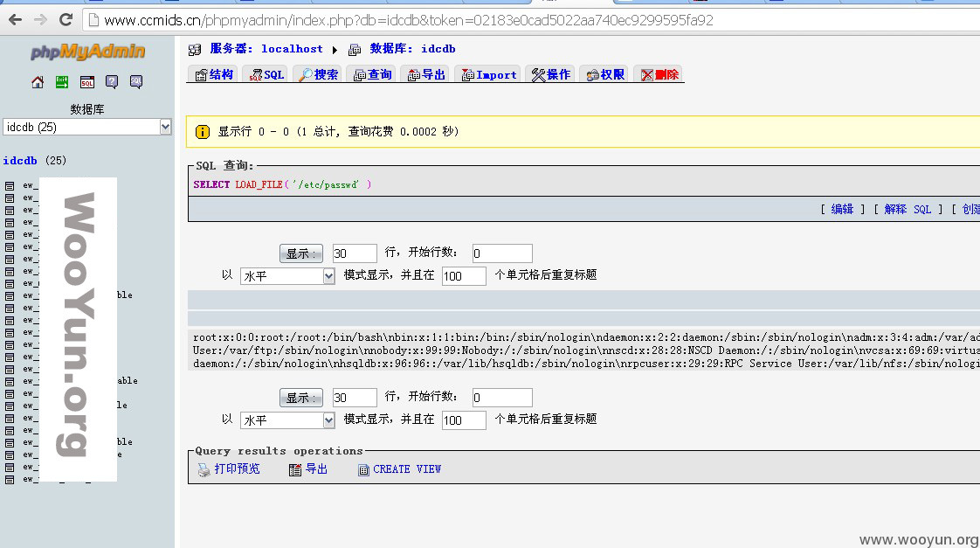Click the upper 显示 button
980x548 pixels.
pyautogui.click(x=301, y=253)
